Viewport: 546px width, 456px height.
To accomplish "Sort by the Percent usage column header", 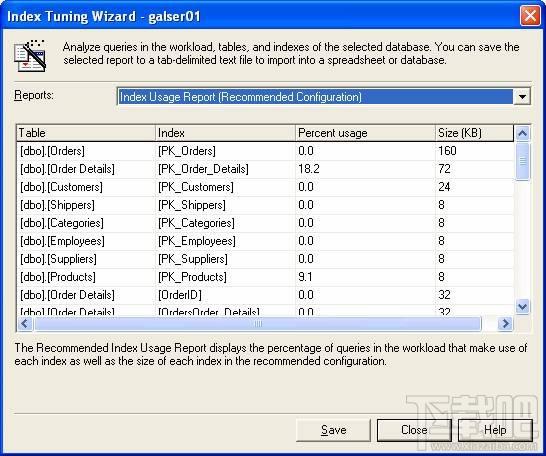I will [x=365, y=133].
